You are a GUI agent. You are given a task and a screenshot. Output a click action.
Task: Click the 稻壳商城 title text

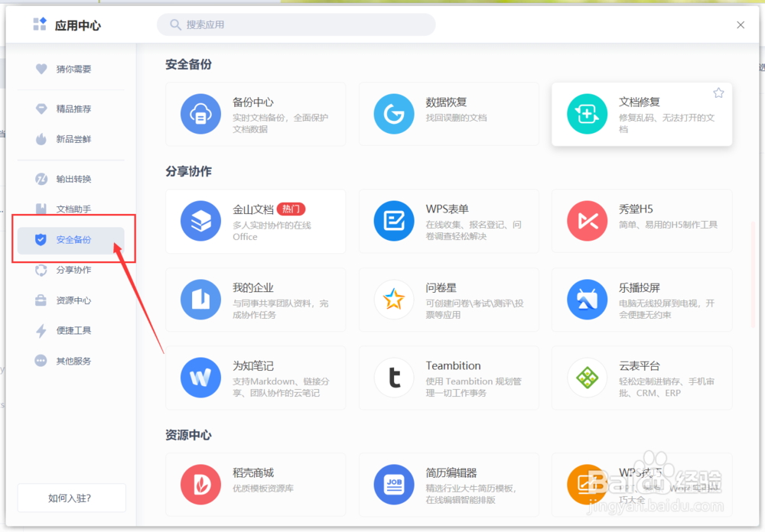(252, 473)
